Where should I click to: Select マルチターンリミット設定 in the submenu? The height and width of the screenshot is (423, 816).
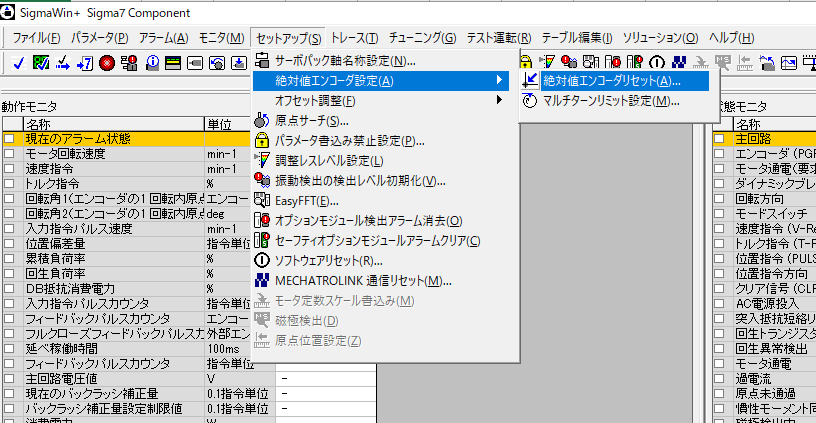pos(615,101)
